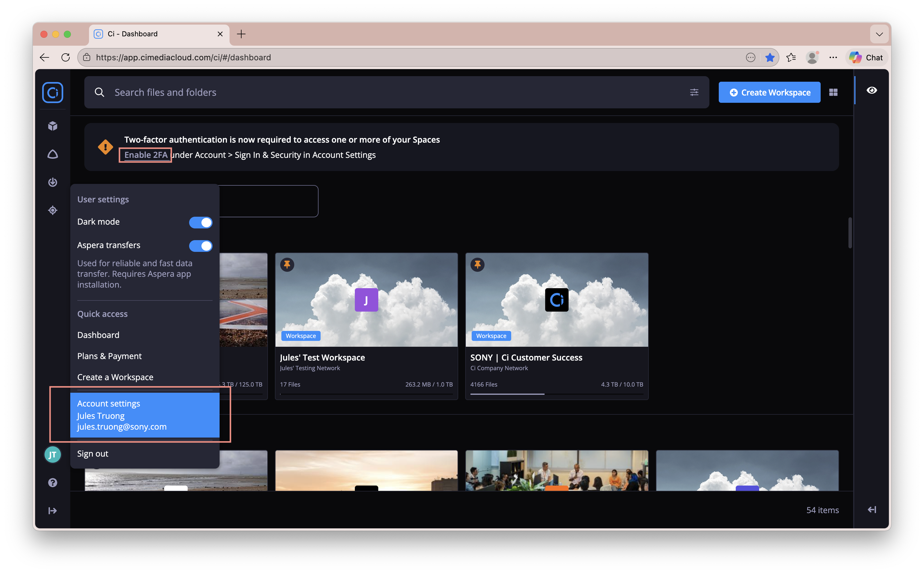Image resolution: width=924 pixels, height=574 pixels.
Task: Click browser back arrow
Action: pos(45,57)
